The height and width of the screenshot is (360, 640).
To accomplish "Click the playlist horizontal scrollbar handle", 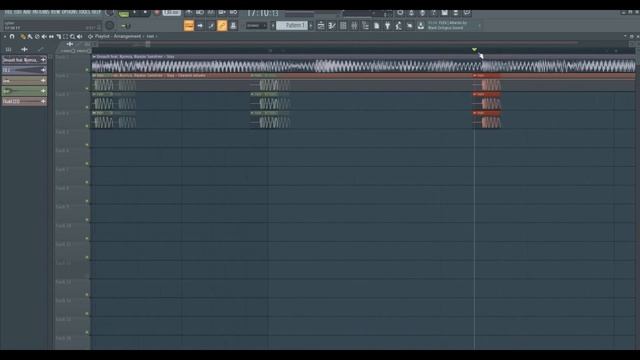I will (x=147, y=43).
